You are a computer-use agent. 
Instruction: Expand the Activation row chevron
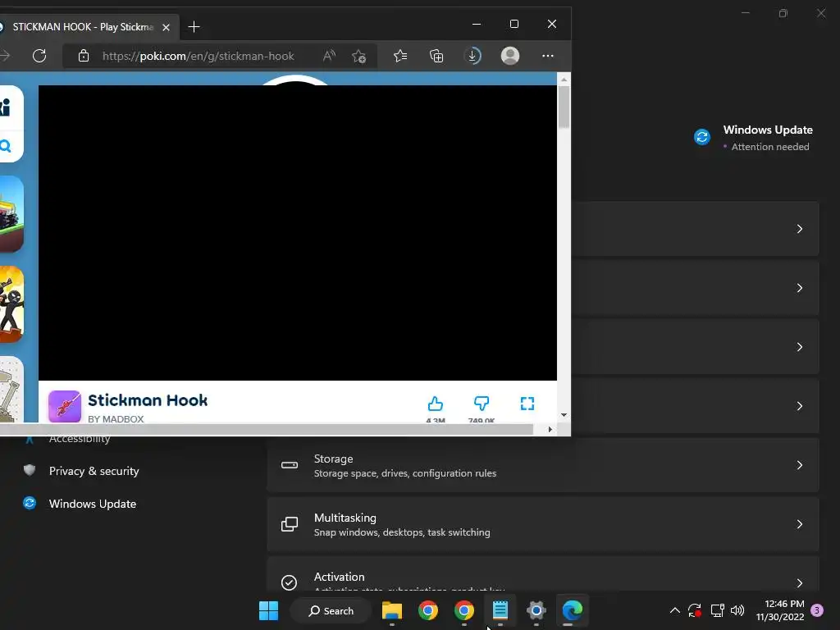click(x=799, y=583)
